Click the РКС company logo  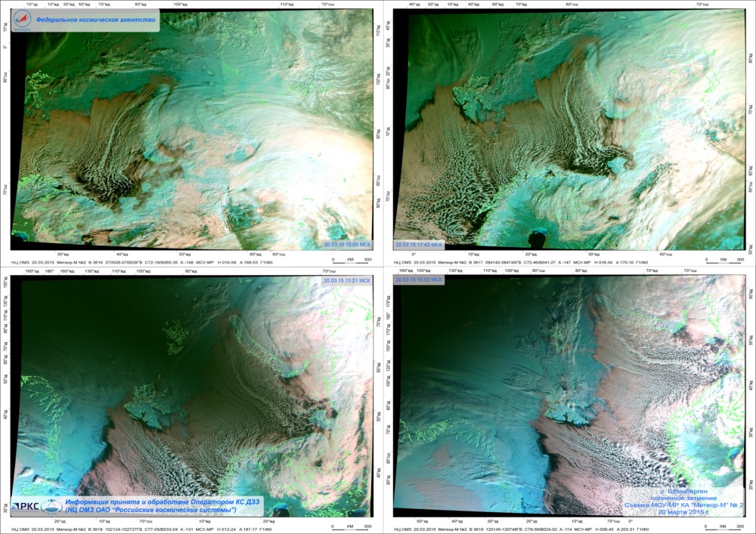26,506
